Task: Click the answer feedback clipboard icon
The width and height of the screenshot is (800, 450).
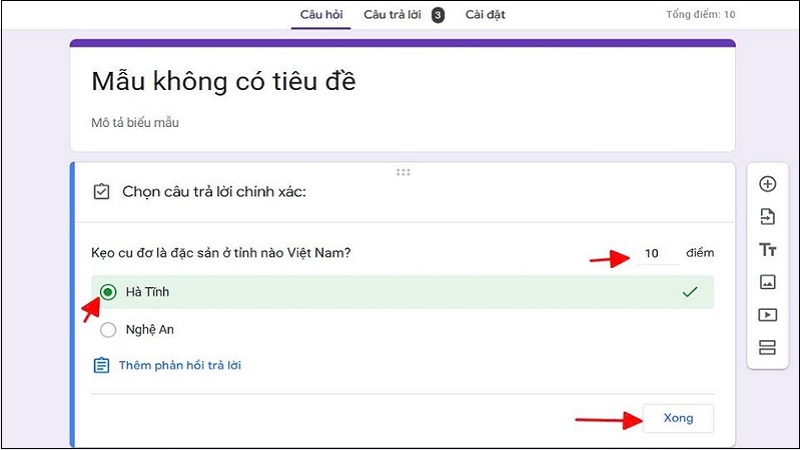Action: point(101,365)
